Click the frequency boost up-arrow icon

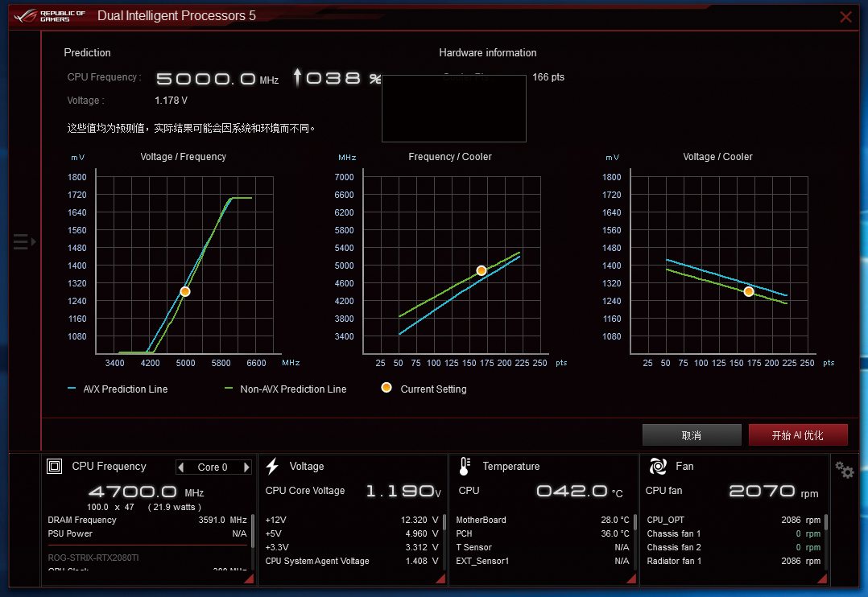[x=296, y=77]
